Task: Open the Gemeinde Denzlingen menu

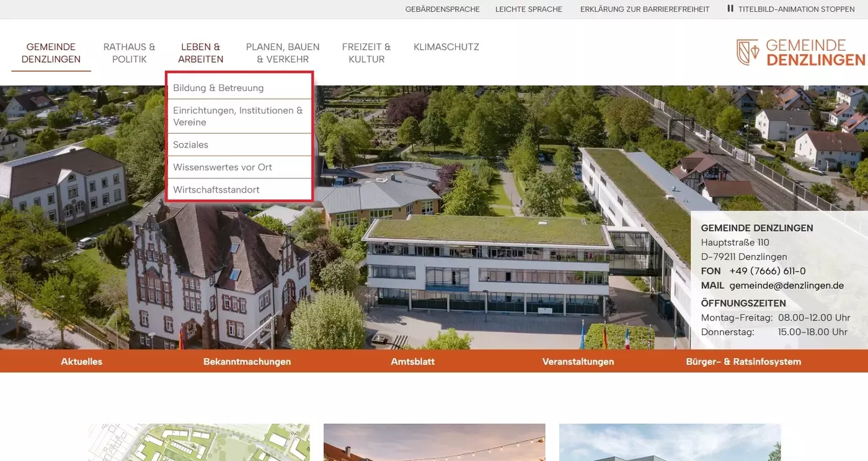Action: click(51, 53)
